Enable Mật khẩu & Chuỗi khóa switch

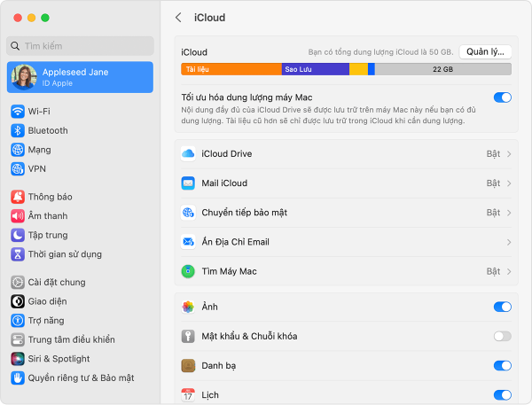(x=503, y=336)
